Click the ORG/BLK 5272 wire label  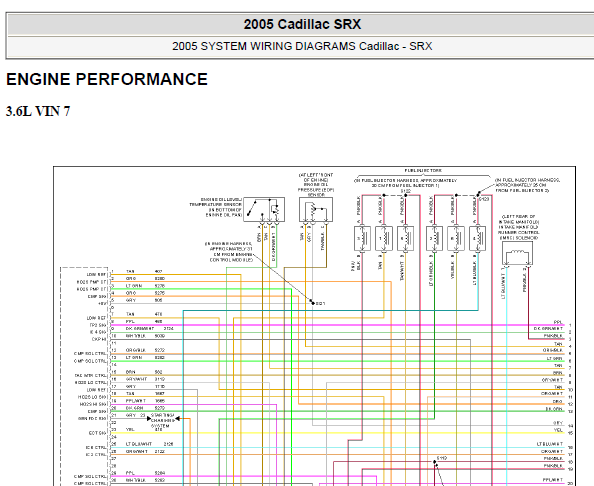[145, 350]
